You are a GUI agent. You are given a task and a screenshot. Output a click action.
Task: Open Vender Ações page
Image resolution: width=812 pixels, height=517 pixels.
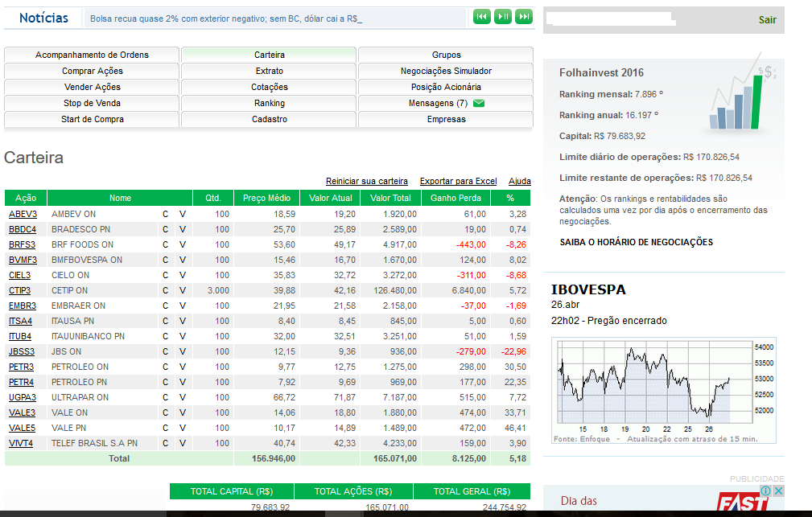(92, 87)
